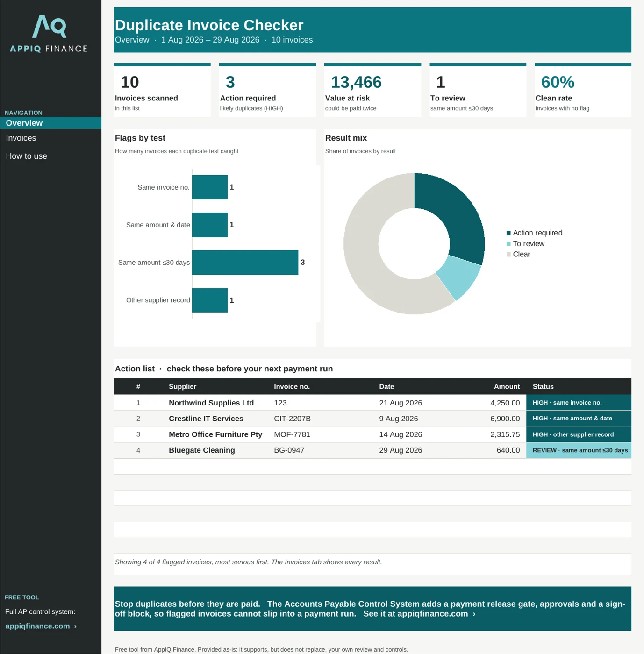Click the Supplier column header
The image size is (644, 654).
click(x=182, y=386)
